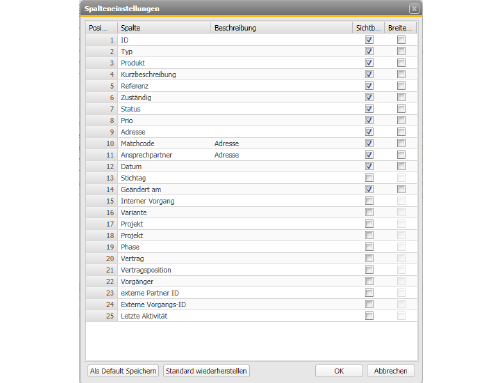Click Adresse description in Matchcode row

(x=227, y=144)
